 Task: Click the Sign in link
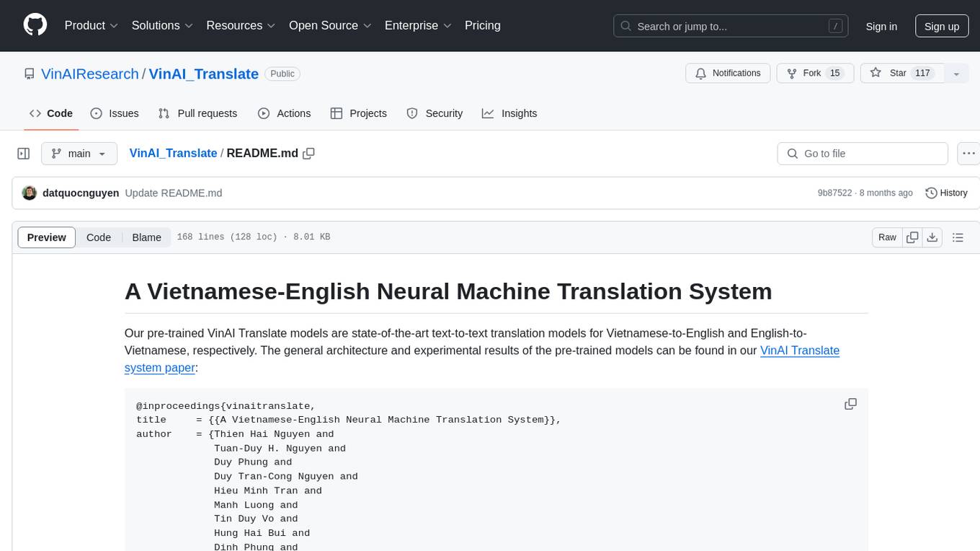coord(881,26)
